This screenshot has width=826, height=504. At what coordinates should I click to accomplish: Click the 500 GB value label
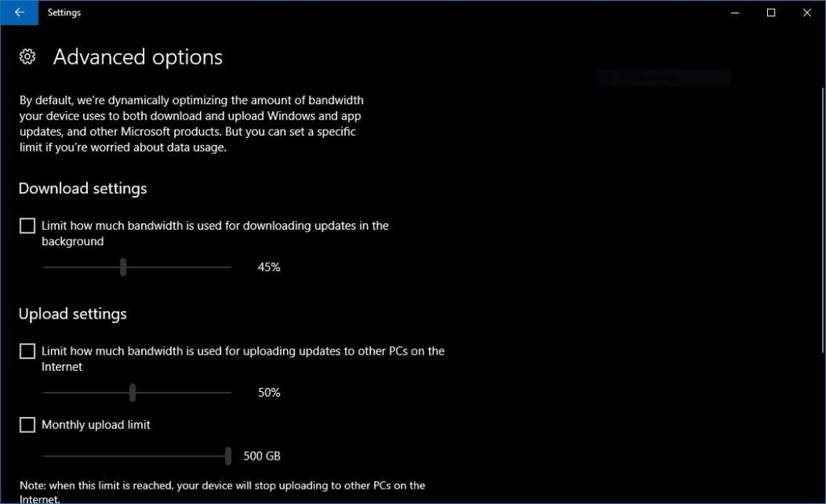[262, 456]
